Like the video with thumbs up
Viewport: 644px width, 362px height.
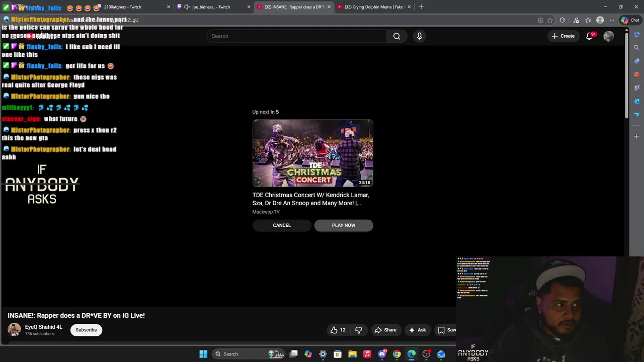tap(339, 330)
